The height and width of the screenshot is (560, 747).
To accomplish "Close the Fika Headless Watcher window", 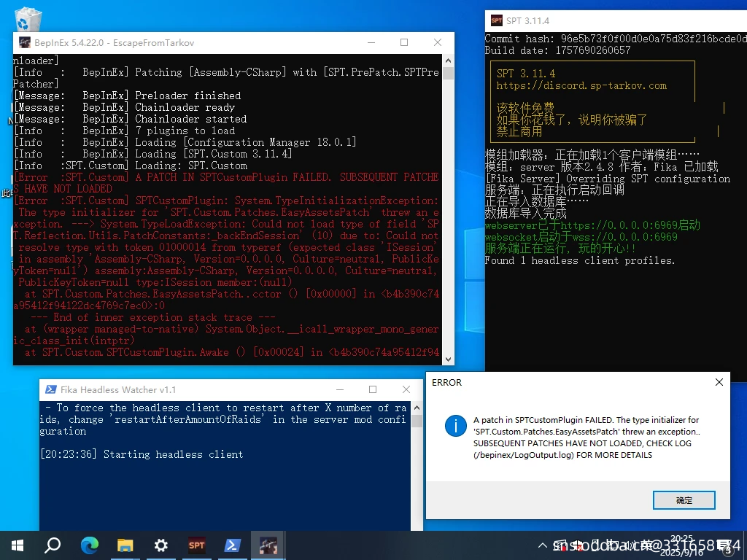I will point(406,389).
